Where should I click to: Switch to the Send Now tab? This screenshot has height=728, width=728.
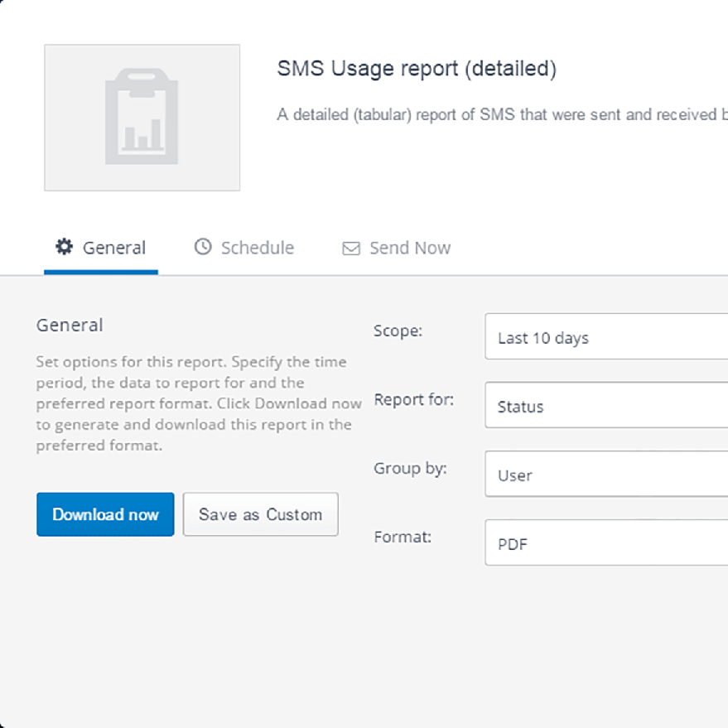pyautogui.click(x=396, y=247)
